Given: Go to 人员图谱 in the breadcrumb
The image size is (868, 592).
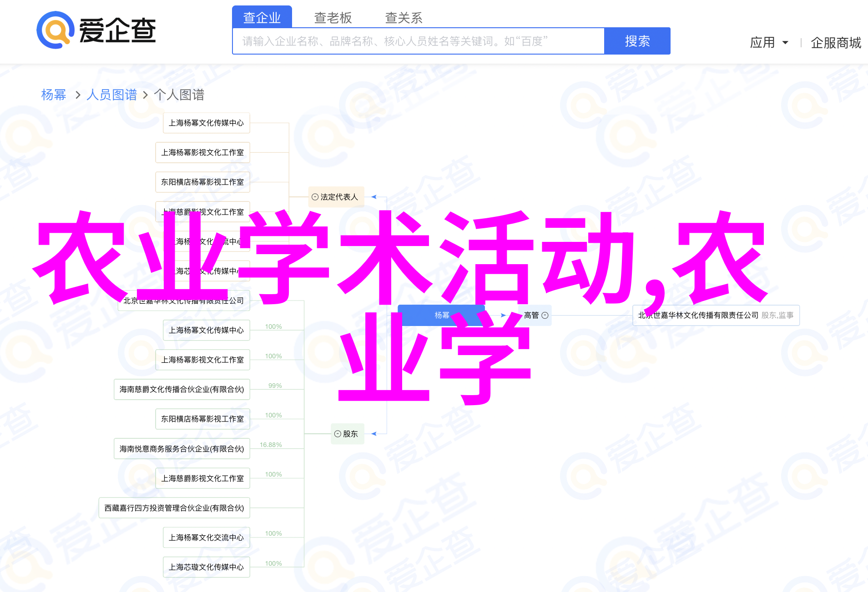Looking at the screenshot, I should (x=111, y=95).
